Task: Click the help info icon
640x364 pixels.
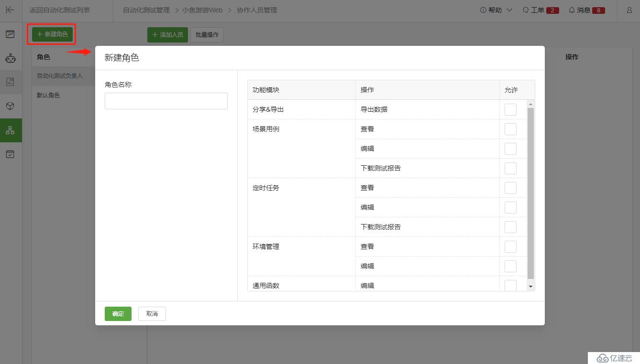Action: (x=483, y=10)
